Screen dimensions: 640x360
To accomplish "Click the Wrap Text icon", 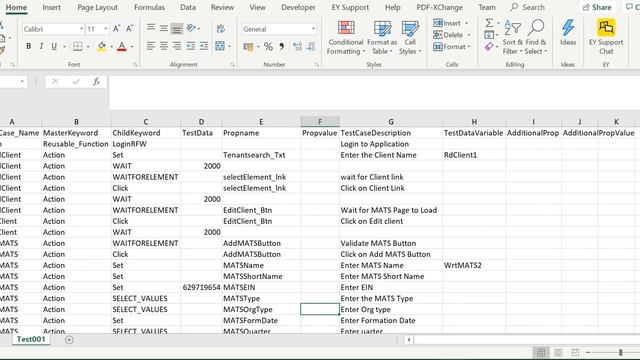I will [x=221, y=29].
